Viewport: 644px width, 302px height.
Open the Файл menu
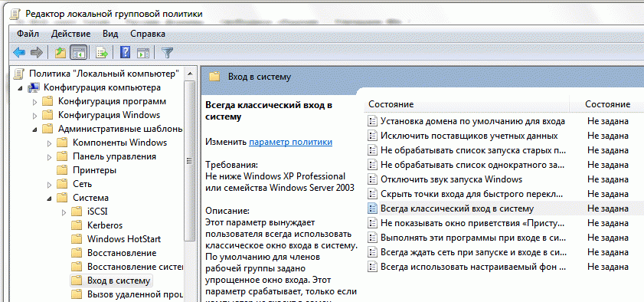(28, 34)
